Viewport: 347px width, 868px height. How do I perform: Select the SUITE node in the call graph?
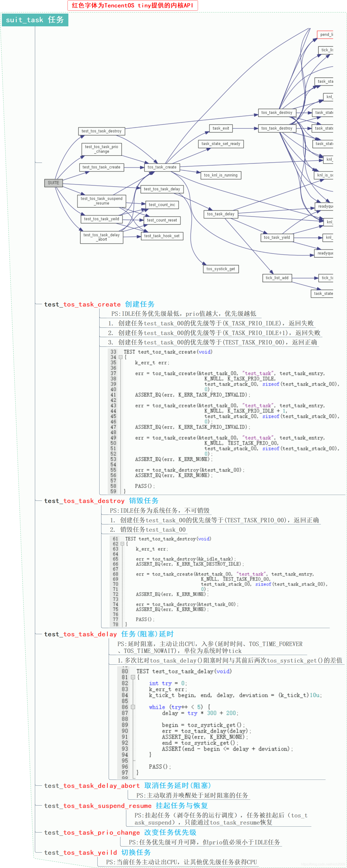(x=53, y=183)
